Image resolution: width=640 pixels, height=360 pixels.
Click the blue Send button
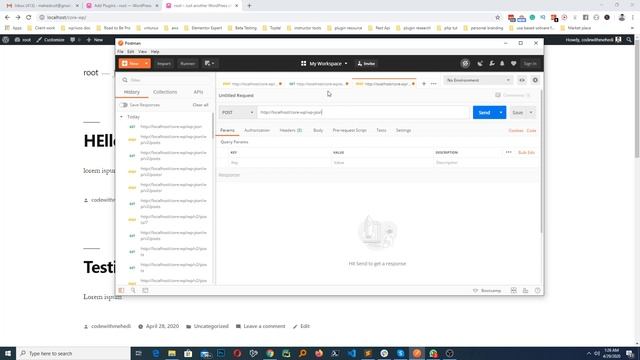484,113
